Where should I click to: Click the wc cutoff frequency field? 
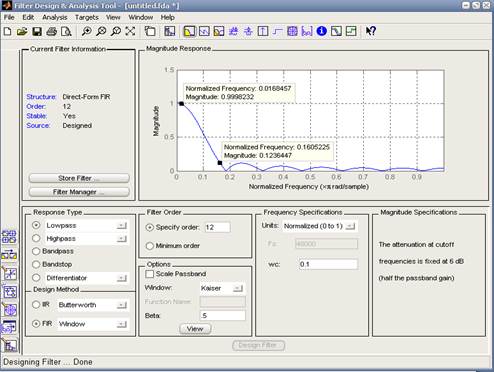tap(328, 264)
